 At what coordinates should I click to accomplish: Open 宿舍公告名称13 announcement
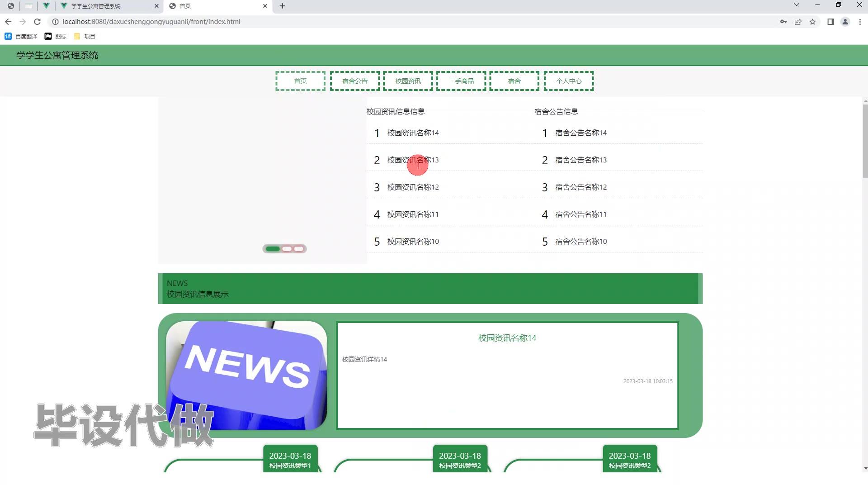click(581, 160)
